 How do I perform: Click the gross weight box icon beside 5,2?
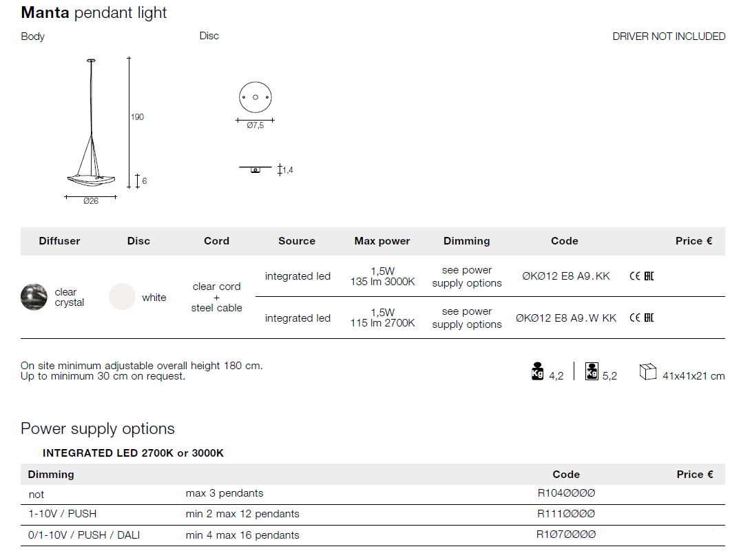coord(592,371)
